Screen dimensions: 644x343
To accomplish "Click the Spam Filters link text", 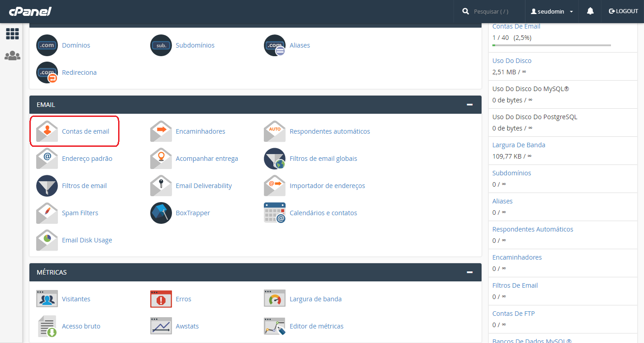I will click(80, 213).
